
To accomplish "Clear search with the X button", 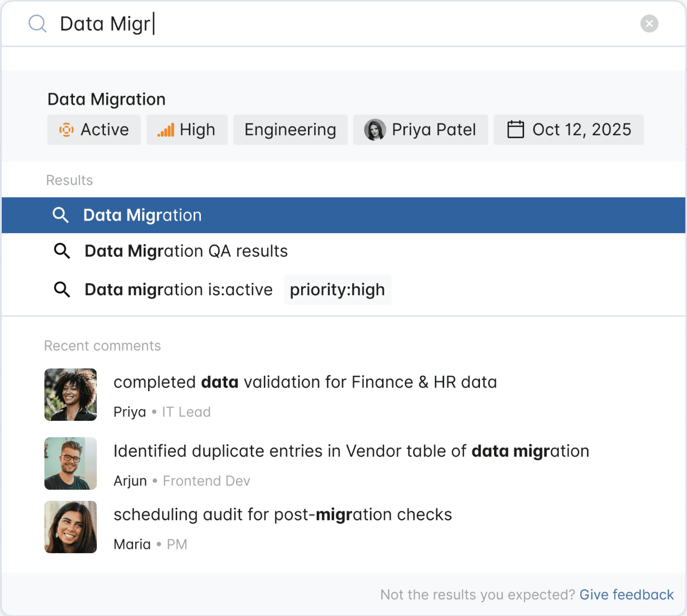I will point(649,24).
